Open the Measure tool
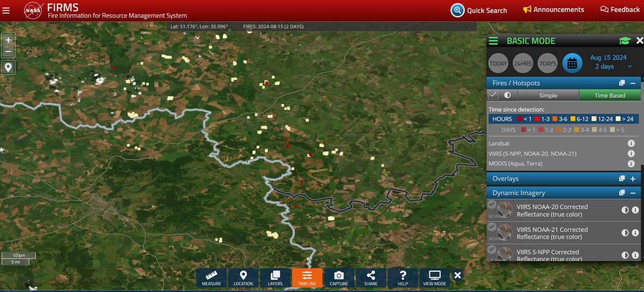The width and height of the screenshot is (644, 292). tap(211, 278)
